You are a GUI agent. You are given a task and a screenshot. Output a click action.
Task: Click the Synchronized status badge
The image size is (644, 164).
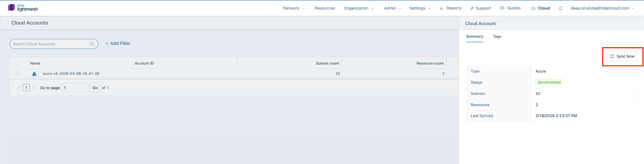pyautogui.click(x=549, y=82)
